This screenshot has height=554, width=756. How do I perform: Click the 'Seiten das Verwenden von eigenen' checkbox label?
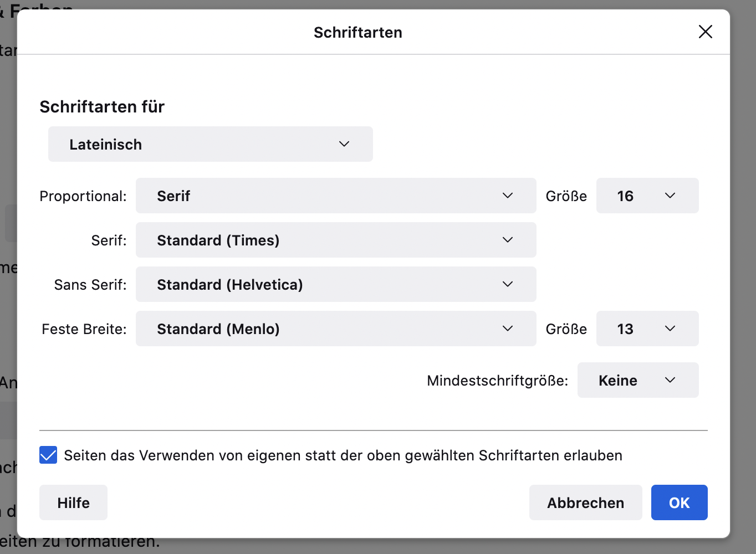pos(343,455)
